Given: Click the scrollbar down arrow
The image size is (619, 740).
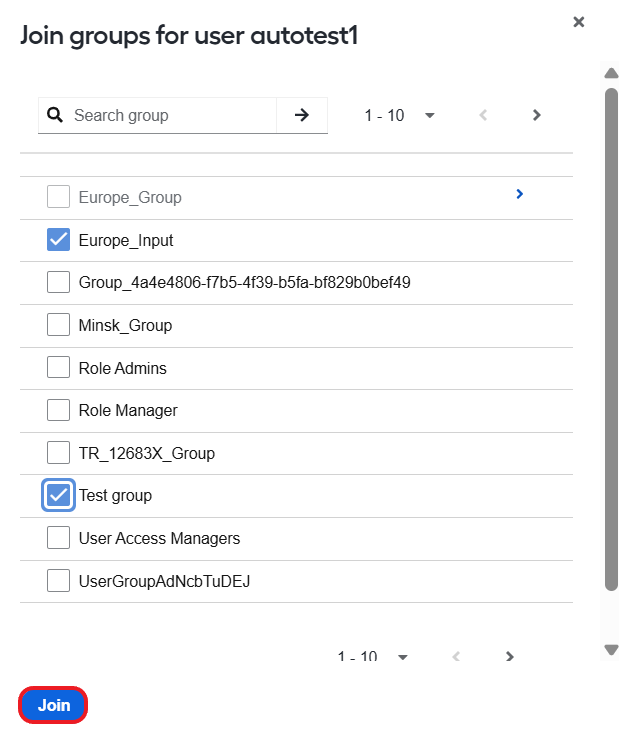Looking at the screenshot, I should click(611, 650).
